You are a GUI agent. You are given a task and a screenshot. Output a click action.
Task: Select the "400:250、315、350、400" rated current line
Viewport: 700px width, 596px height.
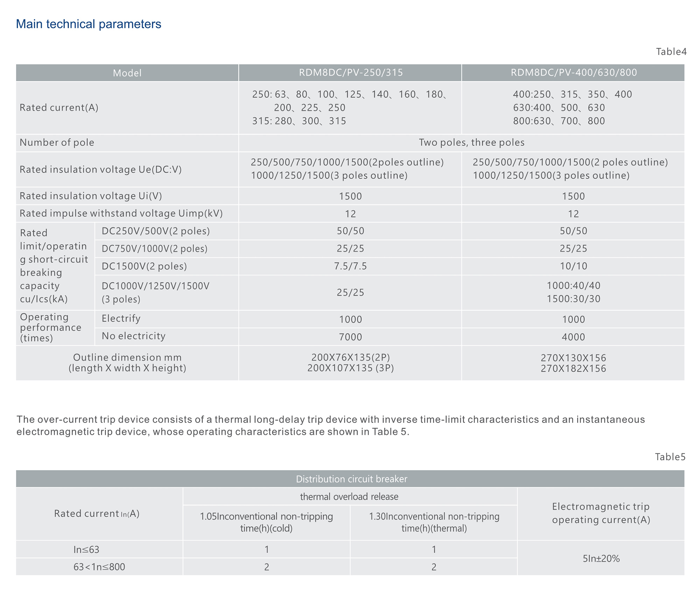573,94
